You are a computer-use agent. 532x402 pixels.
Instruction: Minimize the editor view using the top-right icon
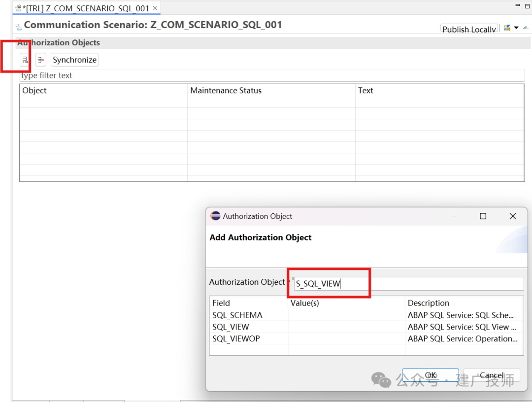tap(517, 5)
